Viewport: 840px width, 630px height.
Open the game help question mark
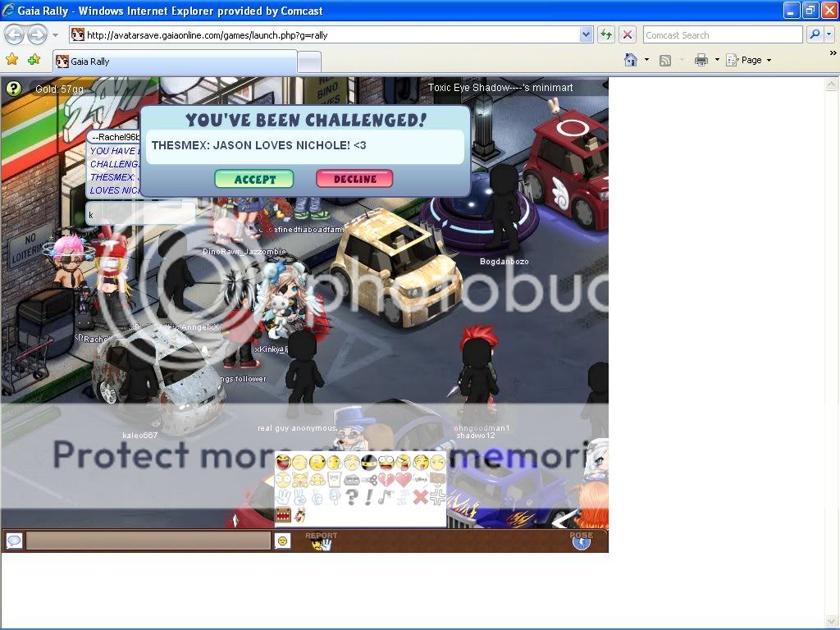pos(13,89)
